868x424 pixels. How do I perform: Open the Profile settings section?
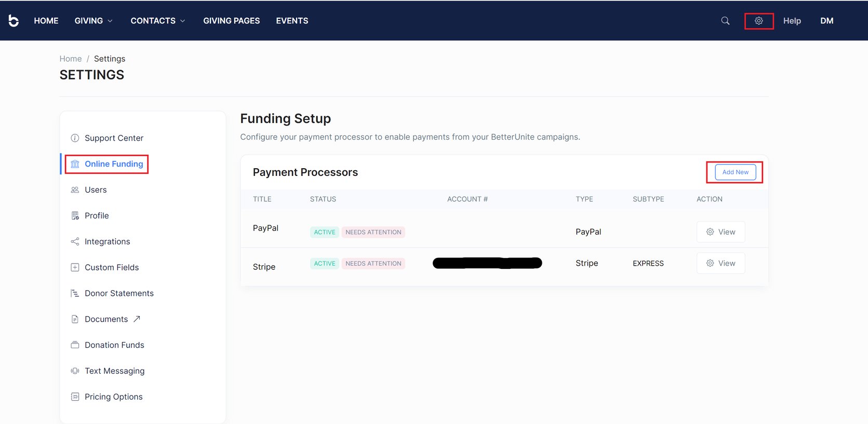(97, 216)
